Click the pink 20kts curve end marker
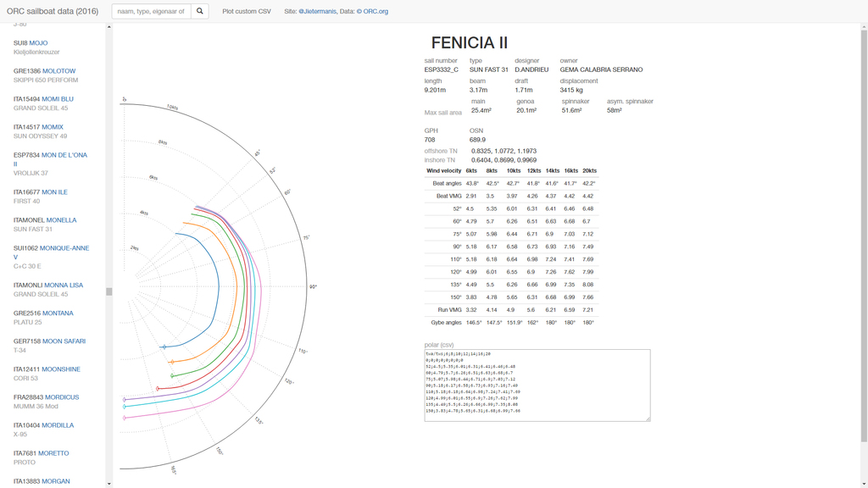The image size is (868, 488). coord(125,418)
